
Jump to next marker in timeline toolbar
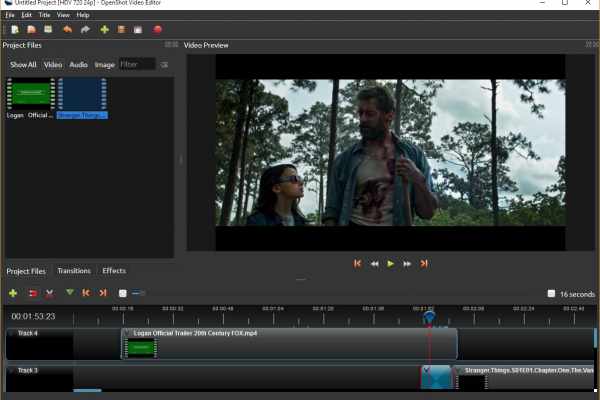[103, 293]
